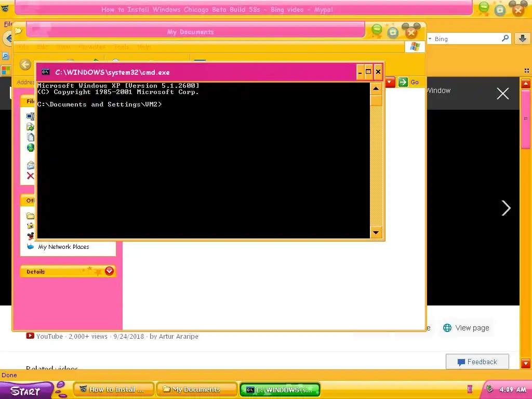Click the pink E tray indicator icon
Viewport: 532px width, 399px height.
click(470, 389)
